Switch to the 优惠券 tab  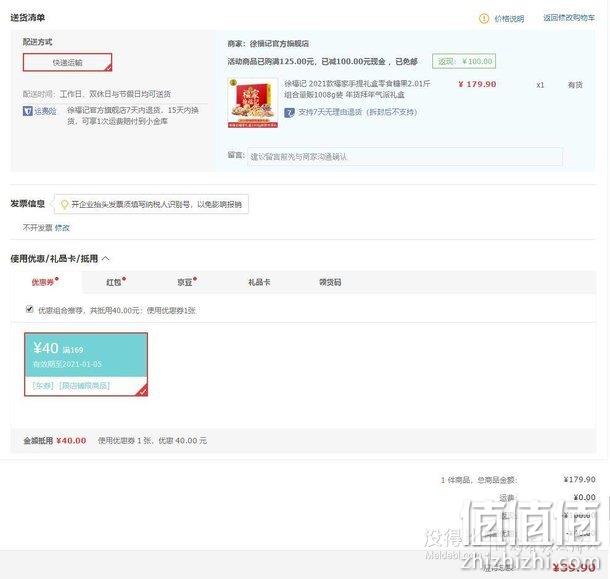45,282
